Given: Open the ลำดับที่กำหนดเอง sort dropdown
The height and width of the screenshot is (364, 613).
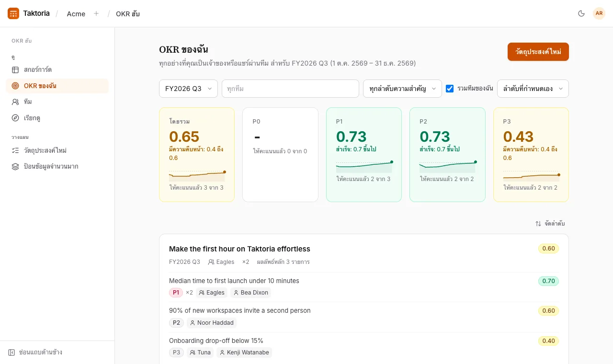Looking at the screenshot, I should click(x=533, y=89).
